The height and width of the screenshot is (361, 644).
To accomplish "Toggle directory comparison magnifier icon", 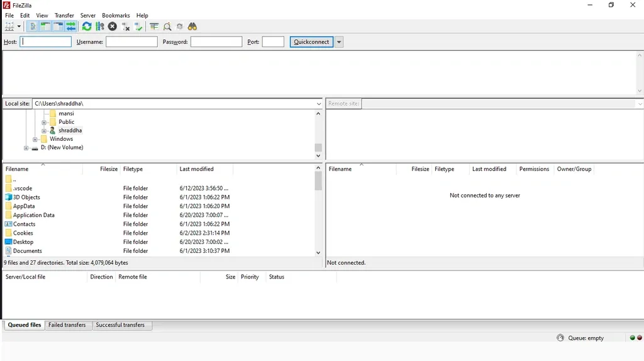I will point(167,26).
